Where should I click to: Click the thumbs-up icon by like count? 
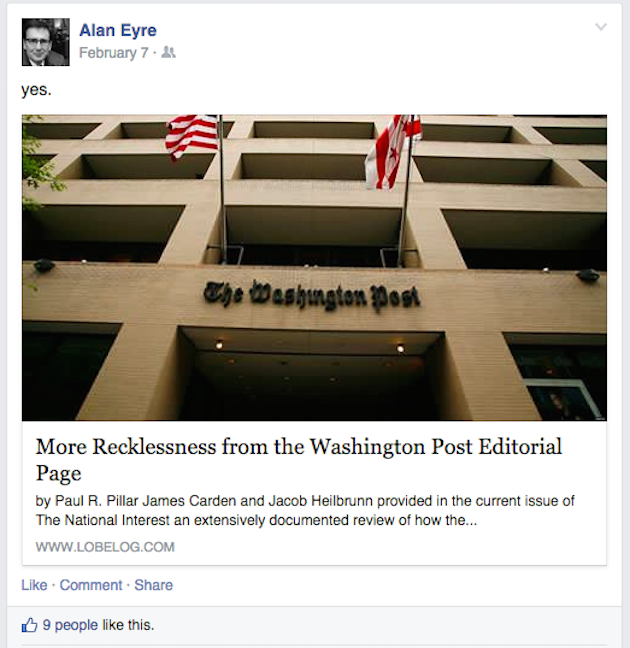click(29, 626)
